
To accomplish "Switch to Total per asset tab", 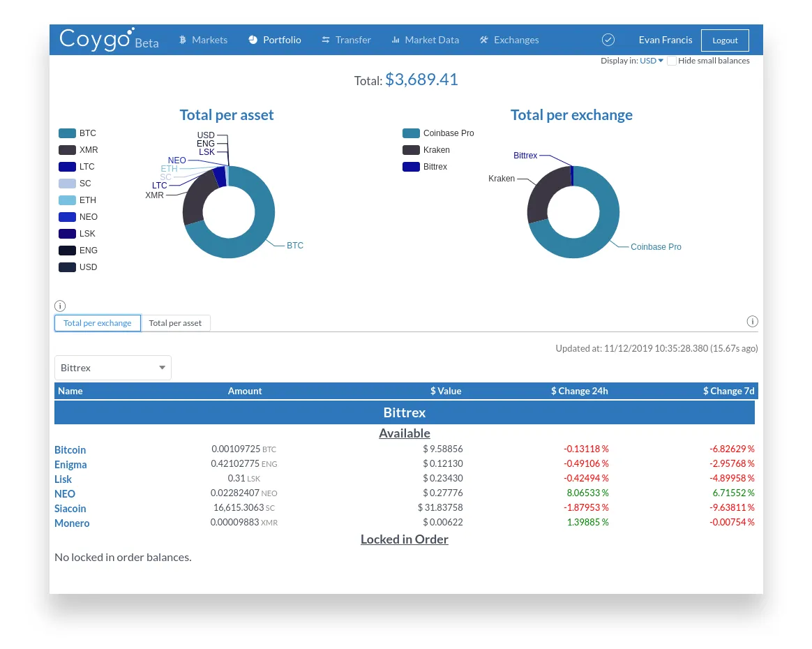I will click(x=175, y=323).
